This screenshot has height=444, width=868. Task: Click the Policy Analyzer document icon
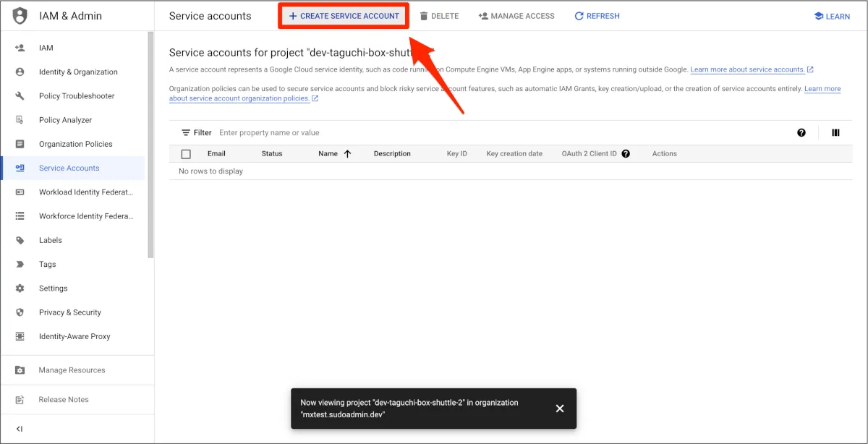pos(20,120)
